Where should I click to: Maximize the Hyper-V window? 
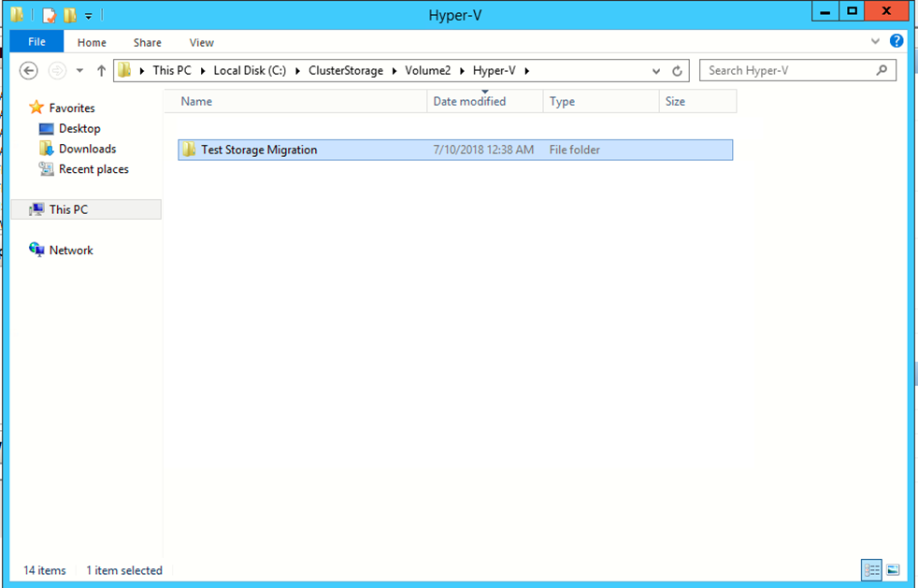[x=852, y=11]
